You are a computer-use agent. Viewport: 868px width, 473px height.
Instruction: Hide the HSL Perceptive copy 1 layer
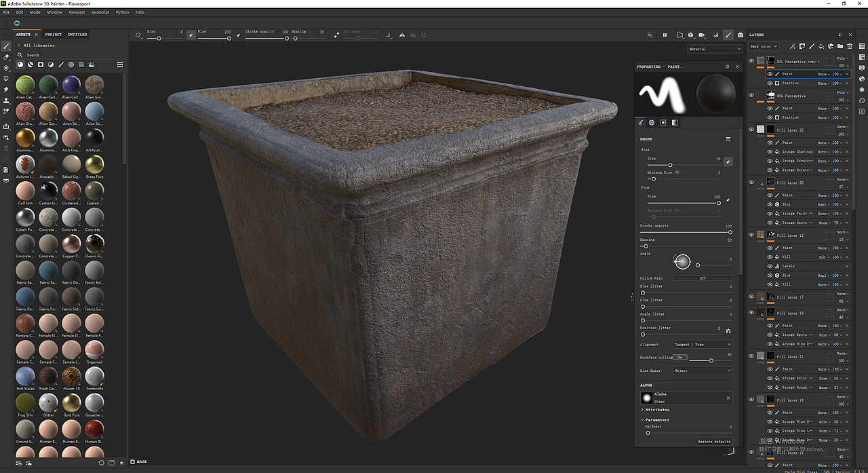pyautogui.click(x=751, y=61)
